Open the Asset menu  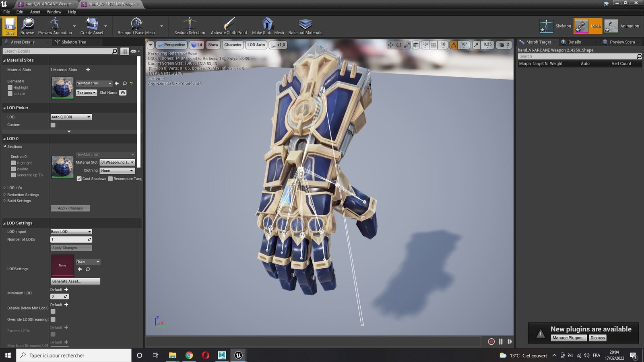(35, 12)
